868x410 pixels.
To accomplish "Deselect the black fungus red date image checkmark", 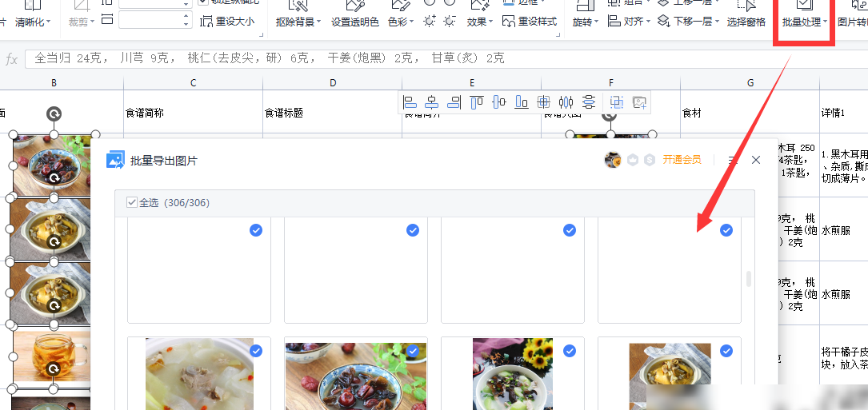I will coord(413,351).
